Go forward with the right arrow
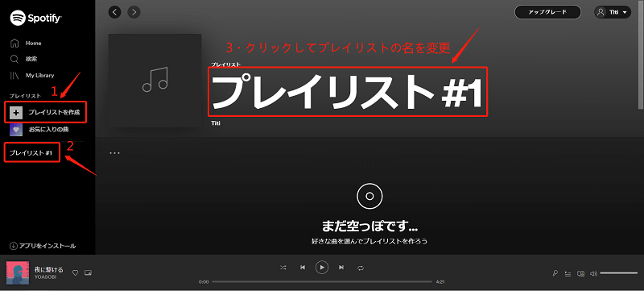644x291 pixels. click(x=134, y=12)
